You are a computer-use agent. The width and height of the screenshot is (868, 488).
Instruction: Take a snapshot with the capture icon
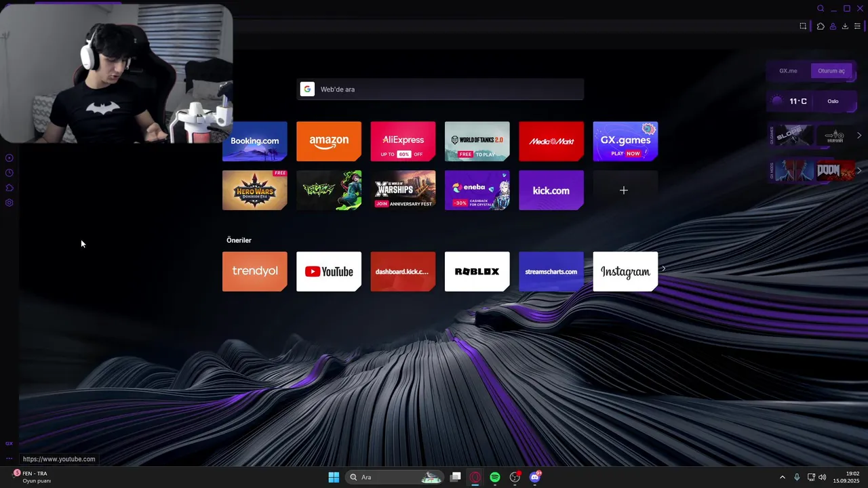[x=803, y=26]
